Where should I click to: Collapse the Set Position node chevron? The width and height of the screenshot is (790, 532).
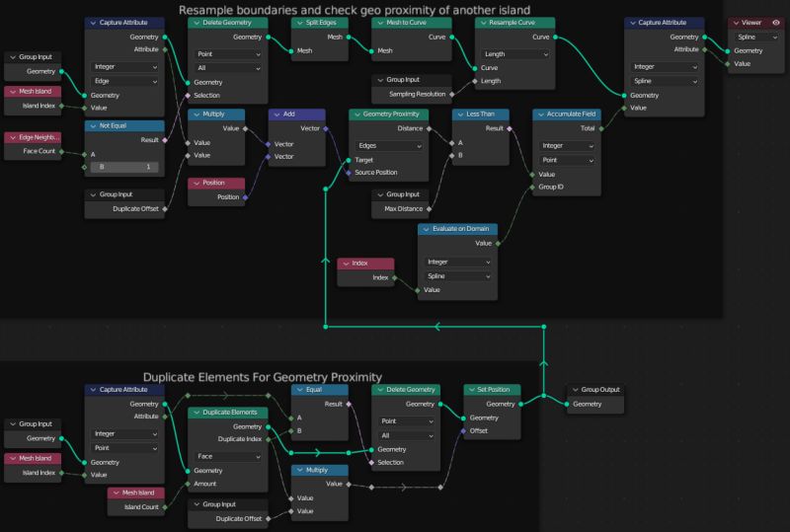tap(472, 390)
